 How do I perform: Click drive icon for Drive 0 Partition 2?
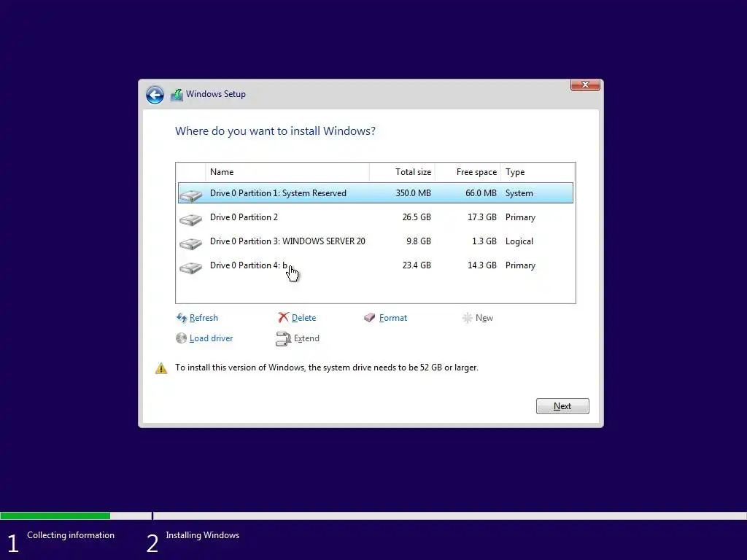[191, 219]
